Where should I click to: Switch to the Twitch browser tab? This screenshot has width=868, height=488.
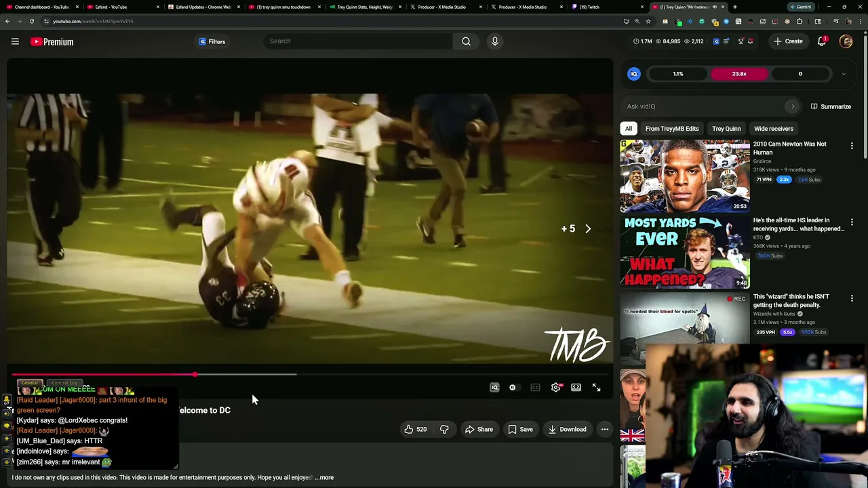coord(607,7)
